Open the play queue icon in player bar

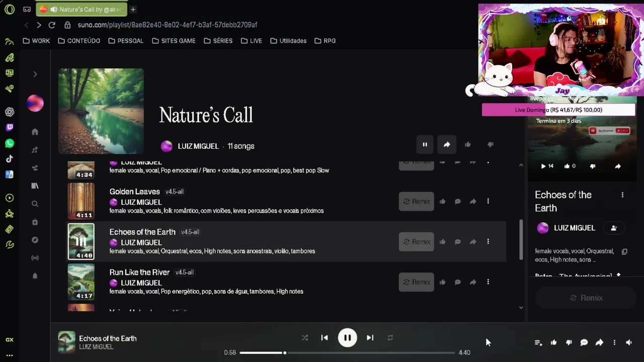click(538, 342)
